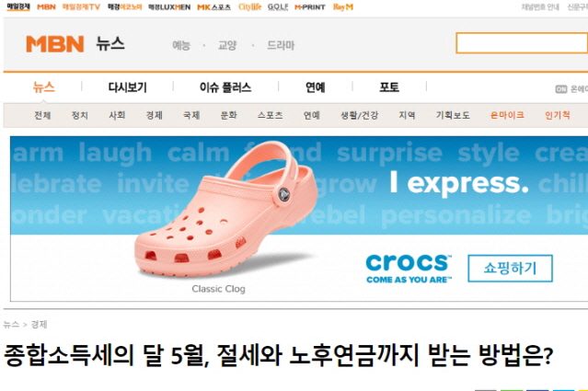
Task: Open the 생활/건강 category
Action: tap(359, 115)
